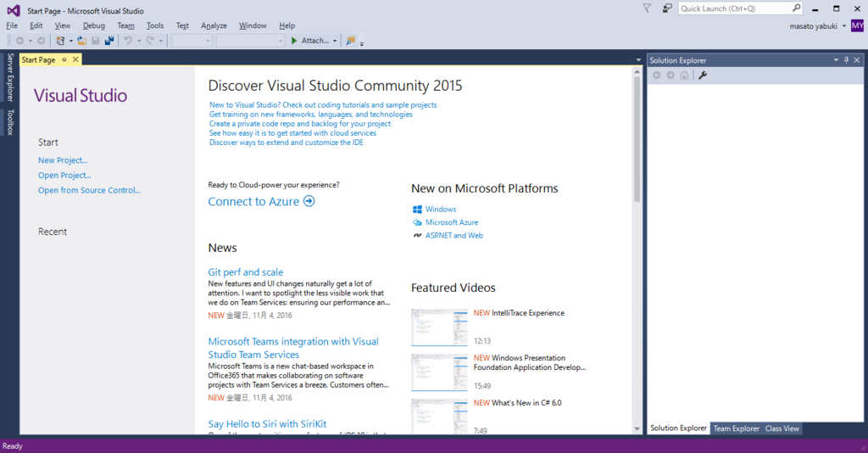Open the notifications flag icon
Image resolution: width=868 pixels, height=453 pixels.
647,8
